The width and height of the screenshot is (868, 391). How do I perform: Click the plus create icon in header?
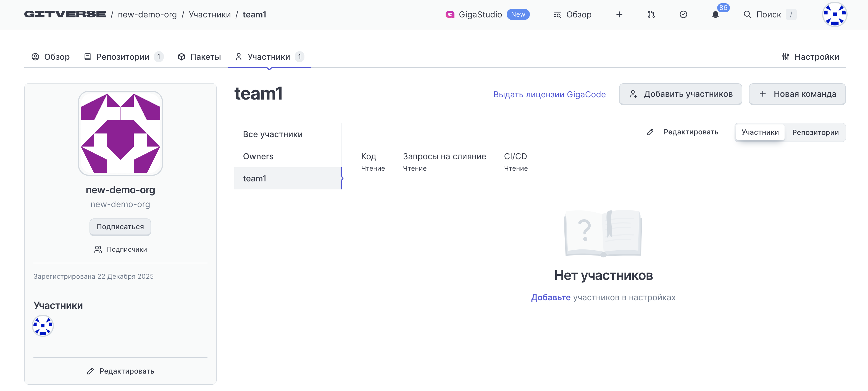[x=619, y=14]
